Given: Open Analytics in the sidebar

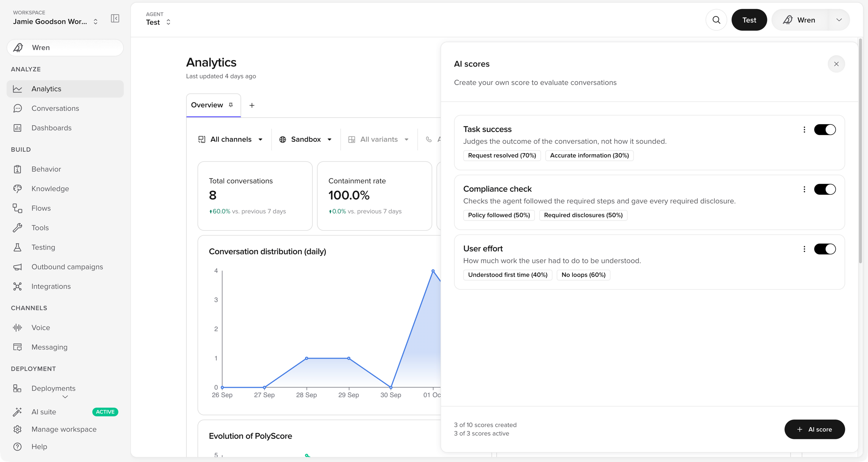Looking at the screenshot, I should pos(65,89).
